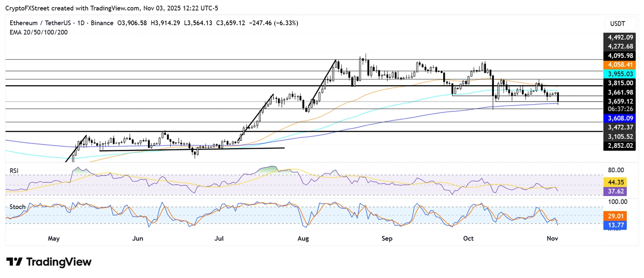Click the 3,815.00 price level label
Viewport: 644px width, 278px height.
pyautogui.click(x=619, y=83)
